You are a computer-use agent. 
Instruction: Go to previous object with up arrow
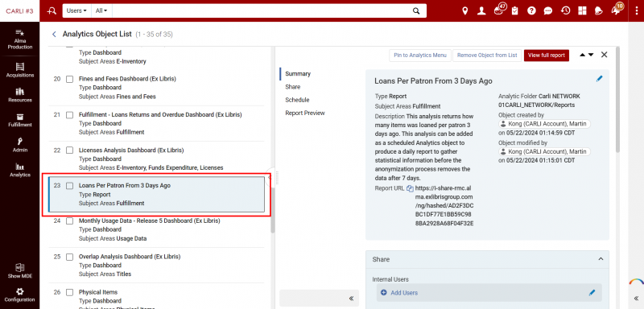[582, 55]
